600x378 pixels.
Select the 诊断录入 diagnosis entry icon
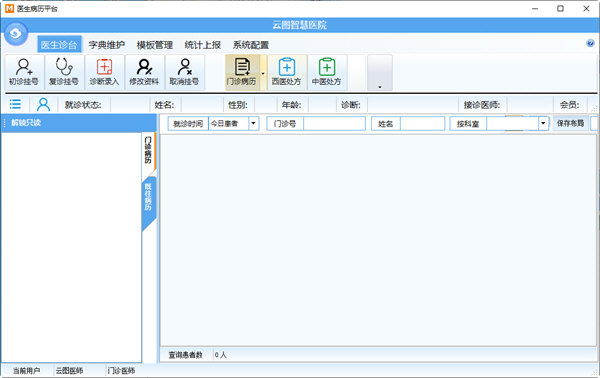click(x=104, y=72)
